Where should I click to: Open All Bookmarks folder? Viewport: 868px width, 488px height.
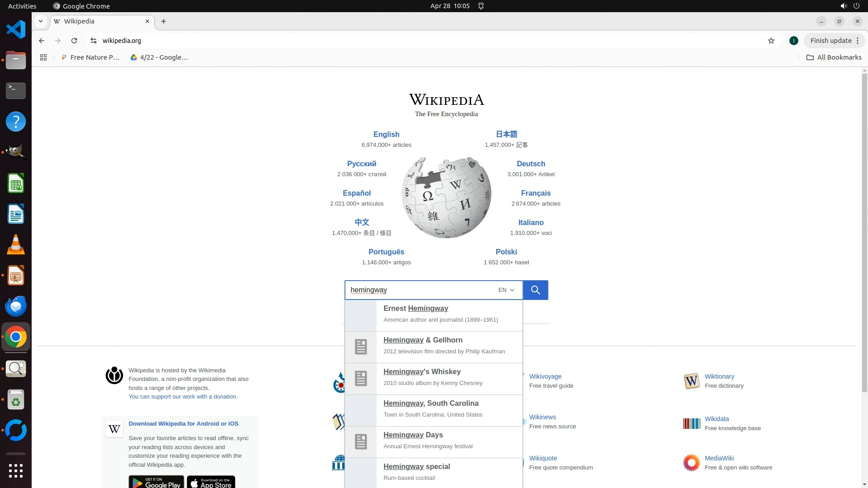tap(834, 57)
